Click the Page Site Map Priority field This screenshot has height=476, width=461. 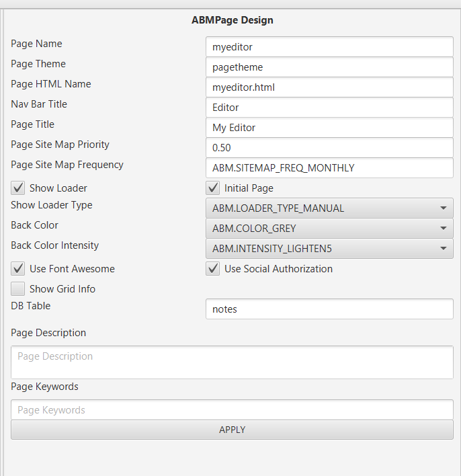[329, 148]
